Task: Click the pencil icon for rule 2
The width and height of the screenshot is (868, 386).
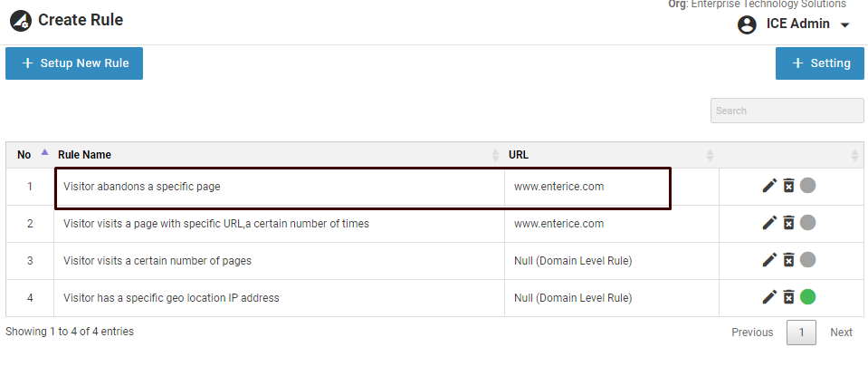Action: pos(769,223)
